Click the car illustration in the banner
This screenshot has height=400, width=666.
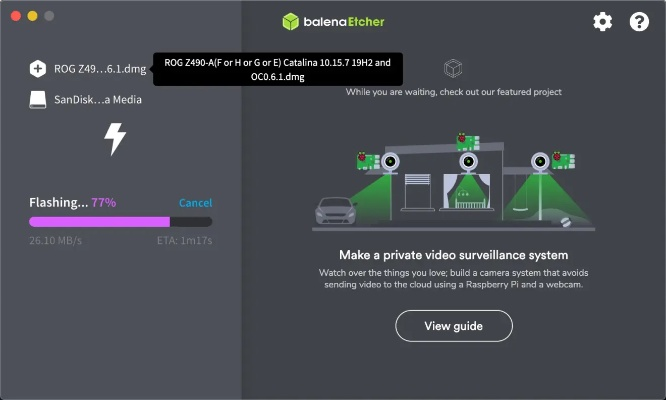pyautogui.click(x=336, y=211)
